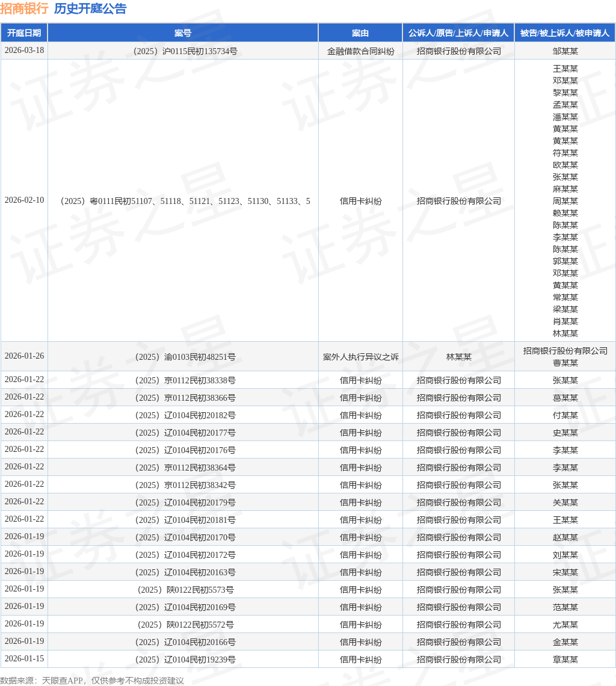
Task: Open case (2025)京0112民初38338号
Action: click(x=183, y=380)
